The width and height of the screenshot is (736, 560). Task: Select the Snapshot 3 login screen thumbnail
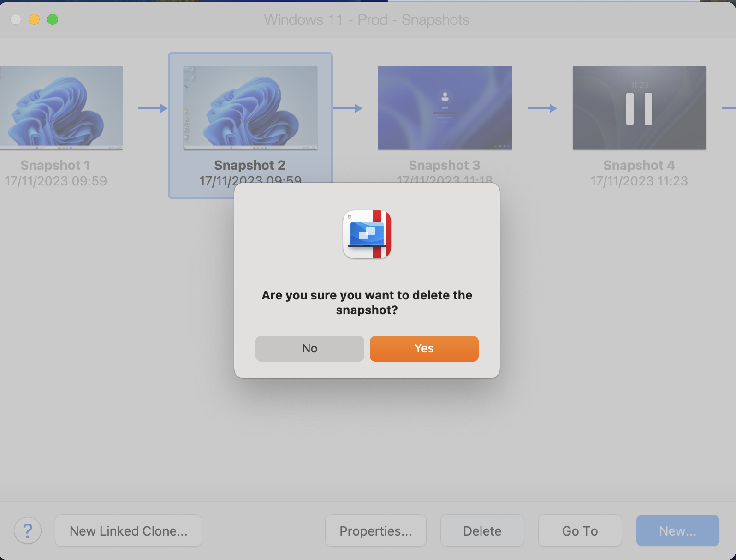[445, 108]
